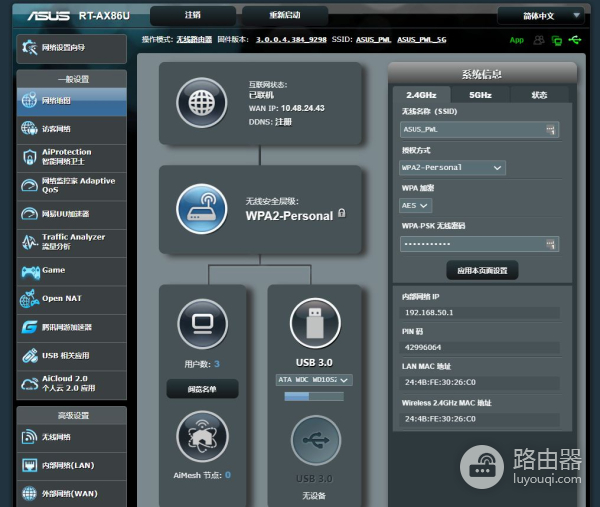Click the Reboot button

pyautogui.click(x=285, y=15)
